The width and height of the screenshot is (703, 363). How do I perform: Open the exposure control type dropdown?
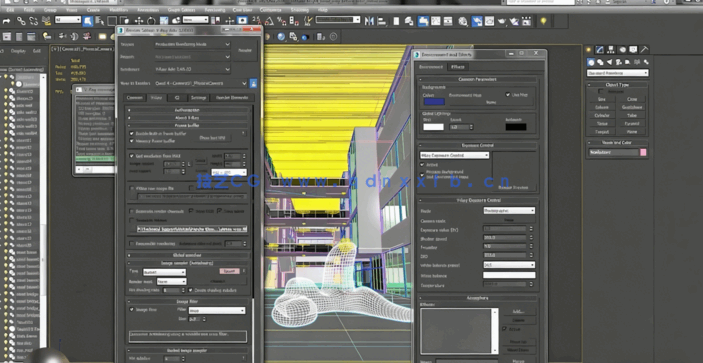pos(454,156)
